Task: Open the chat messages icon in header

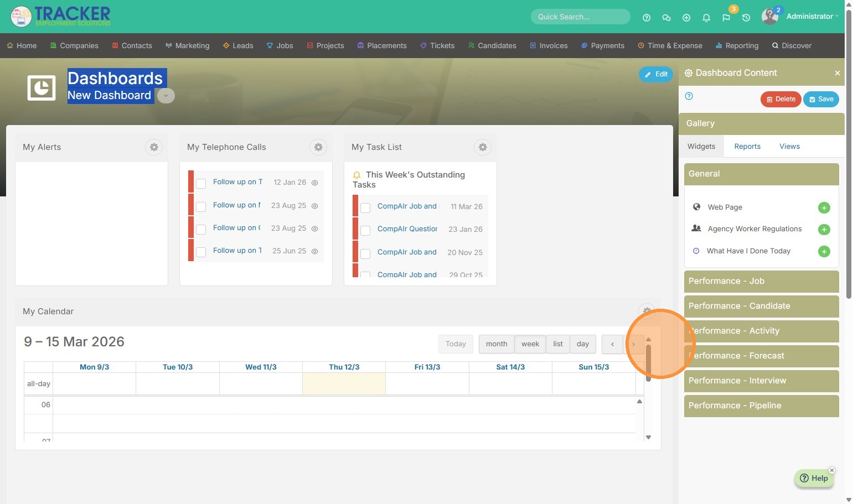Action: tap(666, 18)
